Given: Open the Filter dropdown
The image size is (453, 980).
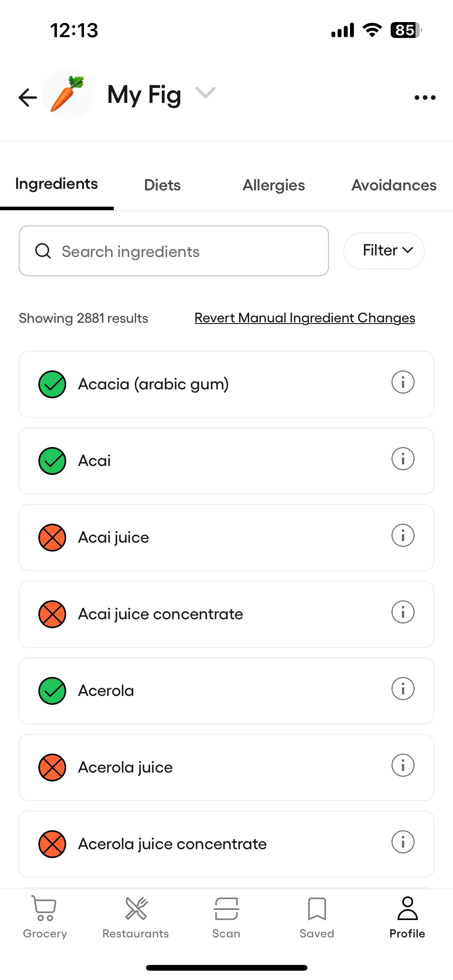Looking at the screenshot, I should pos(384,250).
